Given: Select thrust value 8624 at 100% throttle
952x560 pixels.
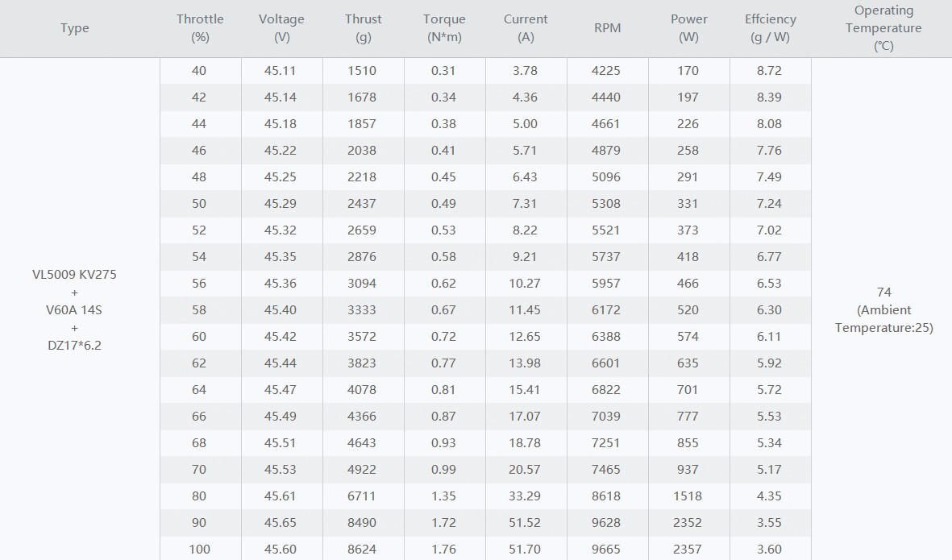Looking at the screenshot, I should [x=362, y=549].
